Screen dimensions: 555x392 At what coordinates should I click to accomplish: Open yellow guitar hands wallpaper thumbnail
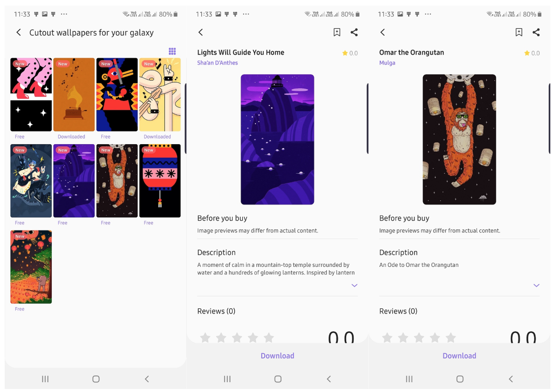pyautogui.click(x=160, y=95)
